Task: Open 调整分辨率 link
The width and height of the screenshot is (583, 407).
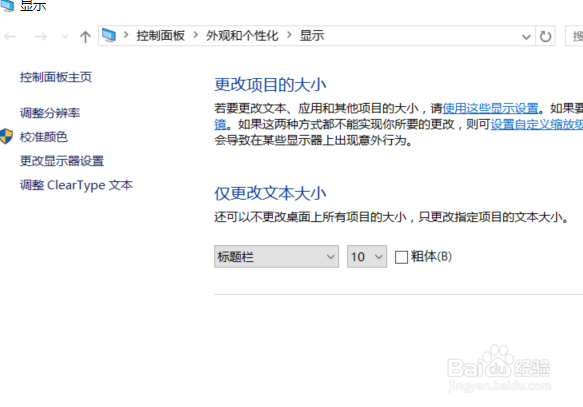Action: (x=50, y=113)
